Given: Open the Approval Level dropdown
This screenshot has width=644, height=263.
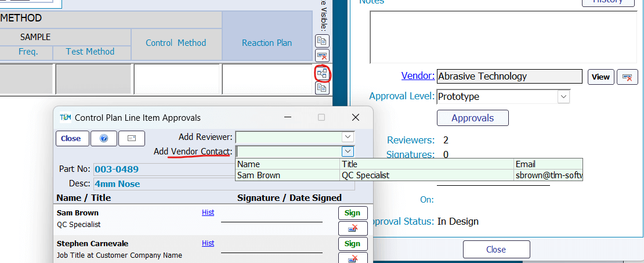Looking at the screenshot, I should point(563,96).
